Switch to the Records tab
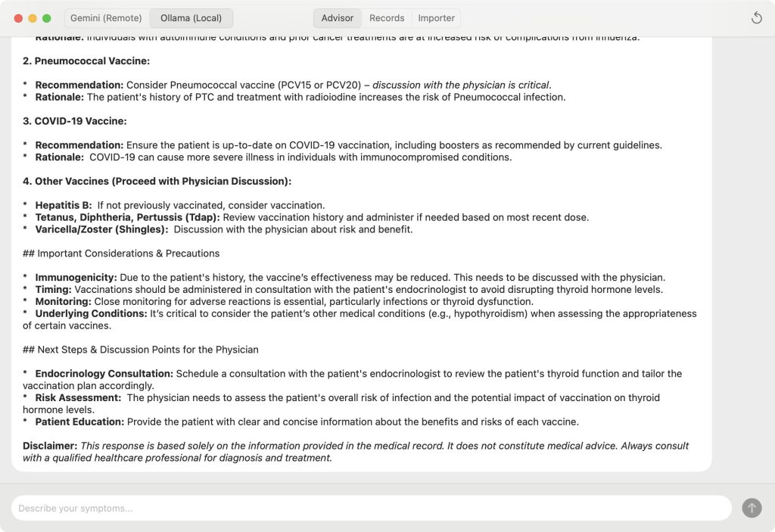775x532 pixels. [x=387, y=18]
